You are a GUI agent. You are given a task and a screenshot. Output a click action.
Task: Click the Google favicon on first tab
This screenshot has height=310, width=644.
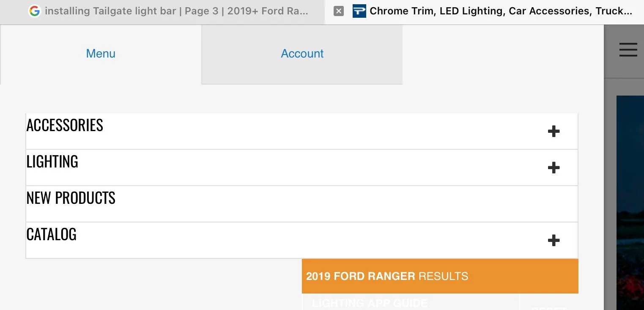[34, 11]
